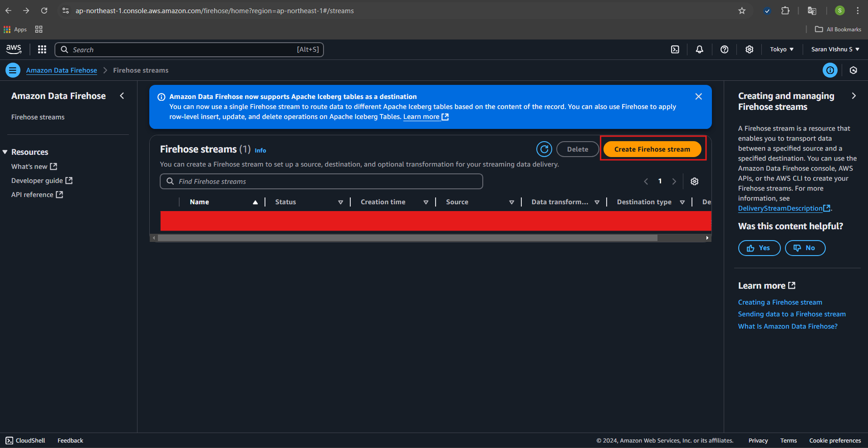Collapse the Resources section
Viewport: 868px width, 448px height.
pos(5,152)
